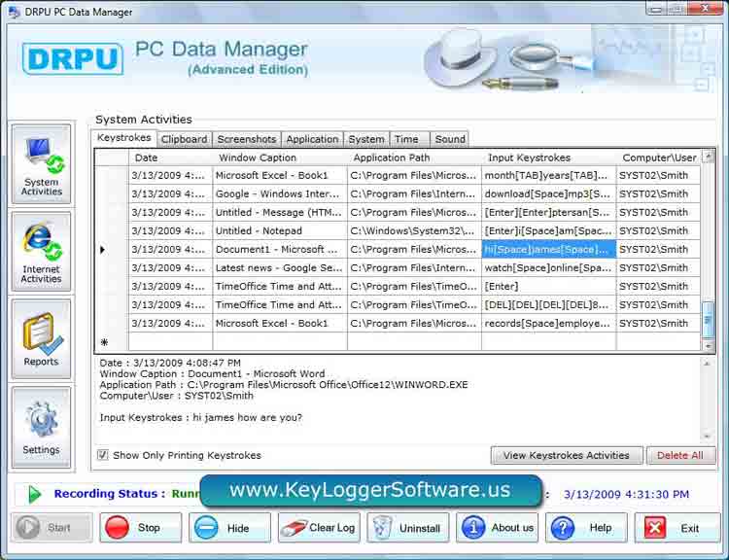The width and height of the screenshot is (729, 560).
Task: Toggle Show Only Printing Keystrokes checkbox
Action: (x=103, y=455)
